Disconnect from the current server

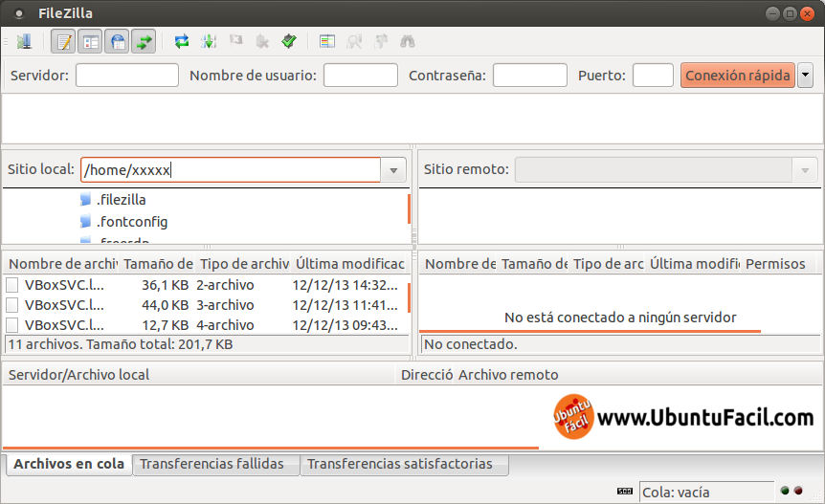tap(262, 41)
